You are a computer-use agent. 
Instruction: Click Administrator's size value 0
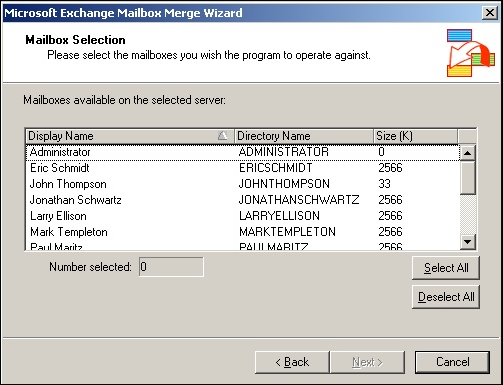click(382, 152)
